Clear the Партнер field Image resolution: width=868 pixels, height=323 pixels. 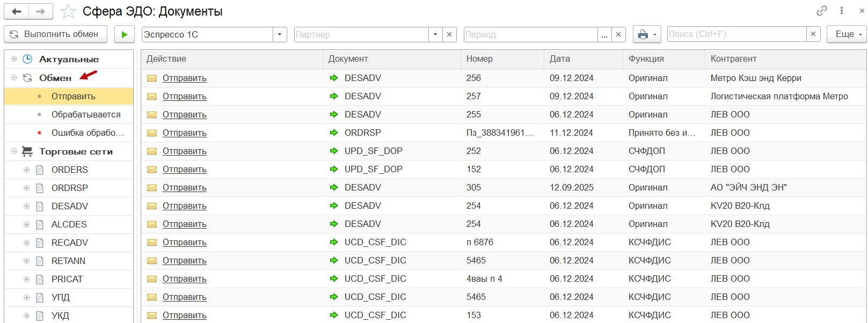449,34
